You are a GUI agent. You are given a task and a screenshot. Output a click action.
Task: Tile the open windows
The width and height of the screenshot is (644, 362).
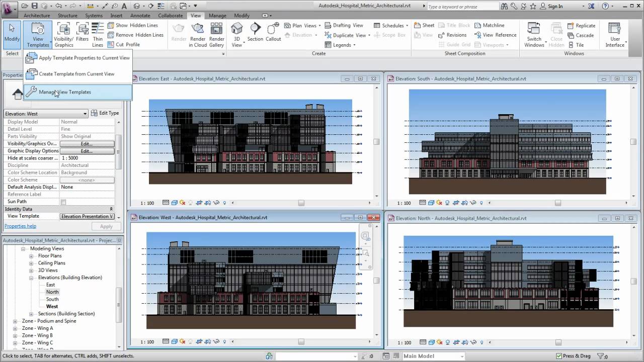(575, 45)
